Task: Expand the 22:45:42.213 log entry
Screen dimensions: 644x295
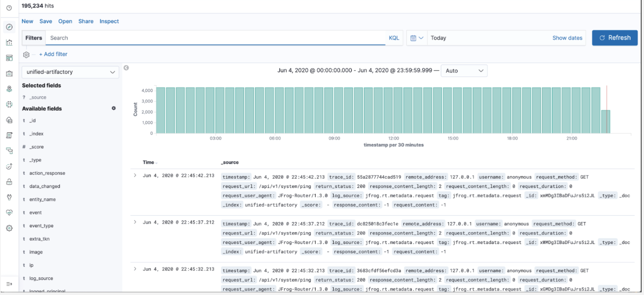Action: click(x=135, y=175)
